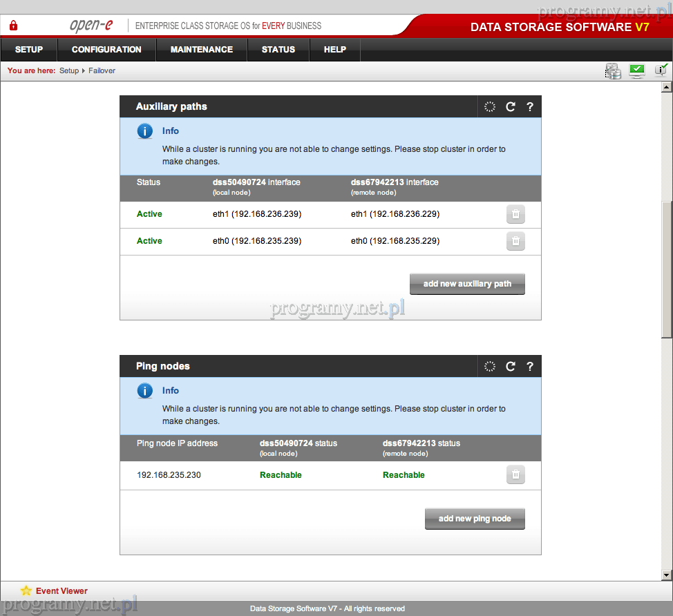Delete the eth1 auxiliary path row
Image resolution: width=673 pixels, height=616 pixels.
click(x=515, y=215)
